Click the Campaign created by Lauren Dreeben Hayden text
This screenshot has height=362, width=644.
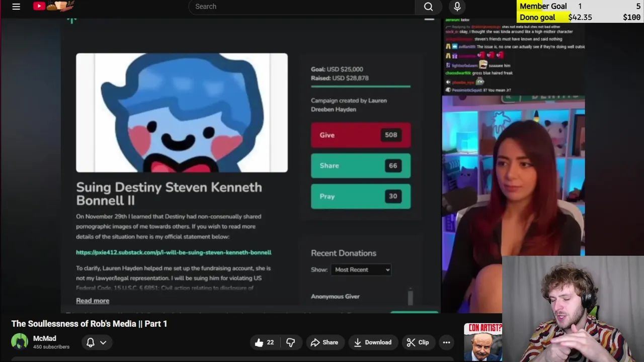pos(349,105)
